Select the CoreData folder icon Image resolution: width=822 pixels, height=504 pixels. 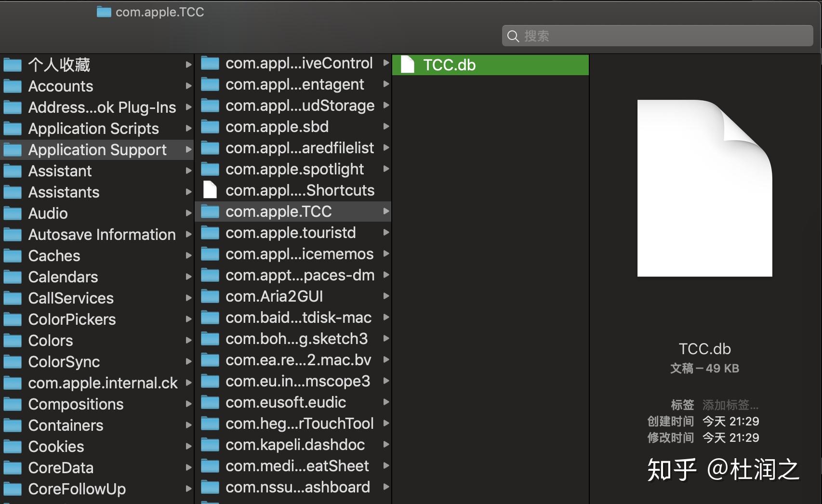[13, 467]
